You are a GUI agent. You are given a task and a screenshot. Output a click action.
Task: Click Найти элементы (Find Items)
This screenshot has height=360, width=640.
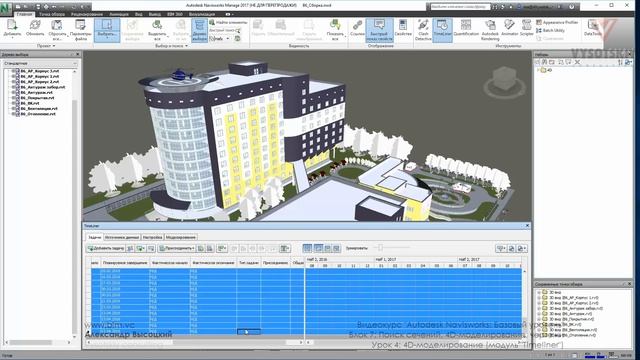[x=228, y=22]
